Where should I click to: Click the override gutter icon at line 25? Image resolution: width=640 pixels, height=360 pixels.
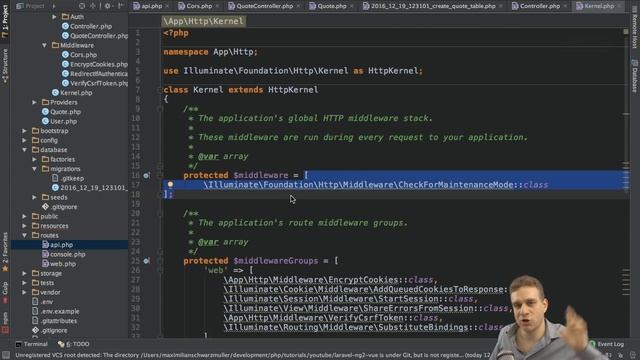click(146, 261)
